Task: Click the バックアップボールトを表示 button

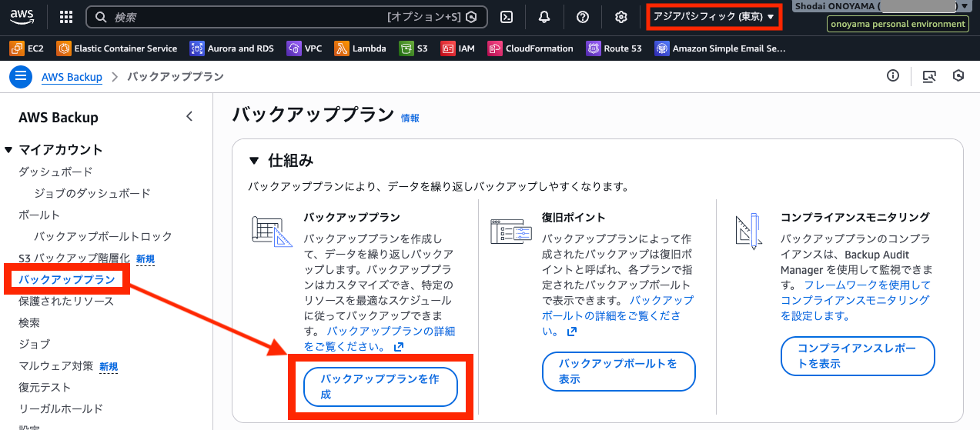Action: pyautogui.click(x=619, y=372)
